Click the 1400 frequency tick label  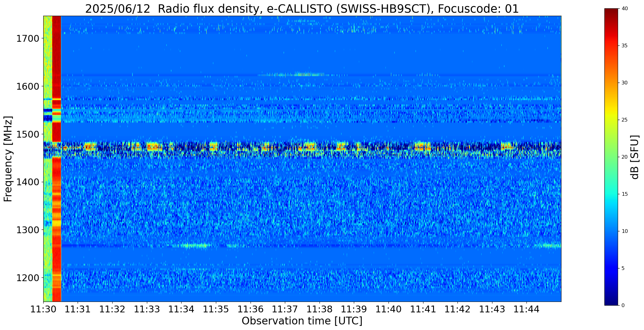click(28, 182)
